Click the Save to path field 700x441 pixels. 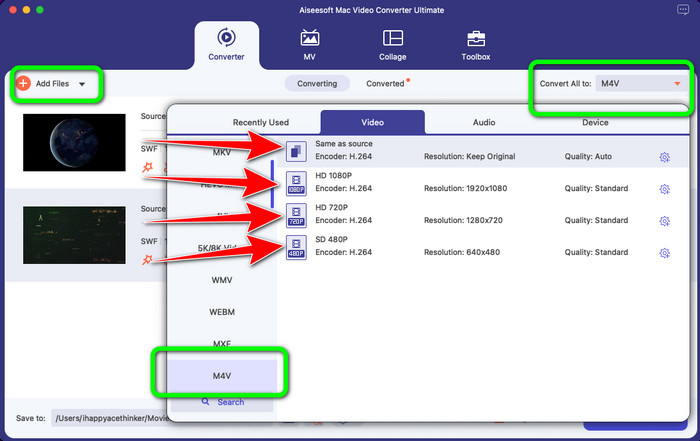click(x=109, y=418)
